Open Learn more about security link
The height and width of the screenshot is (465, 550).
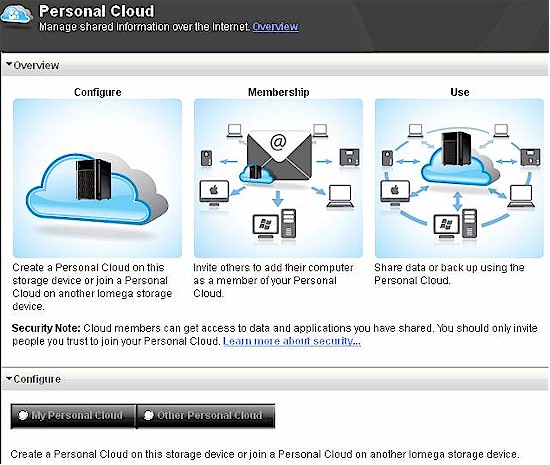pyautogui.click(x=291, y=341)
